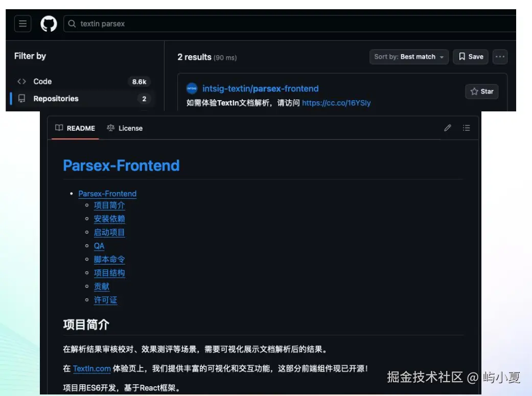Click the Repositories filter repo icon

[21, 99]
